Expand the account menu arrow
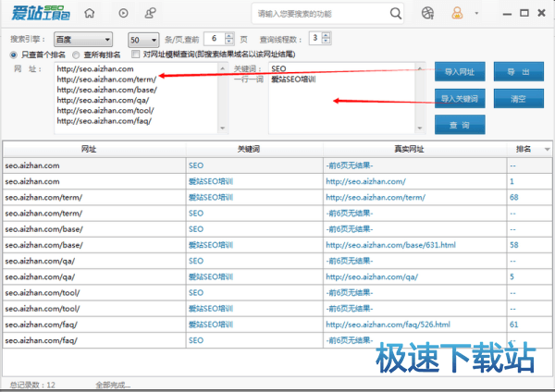Image resolution: width=555 pixels, height=392 pixels. pos(476,14)
